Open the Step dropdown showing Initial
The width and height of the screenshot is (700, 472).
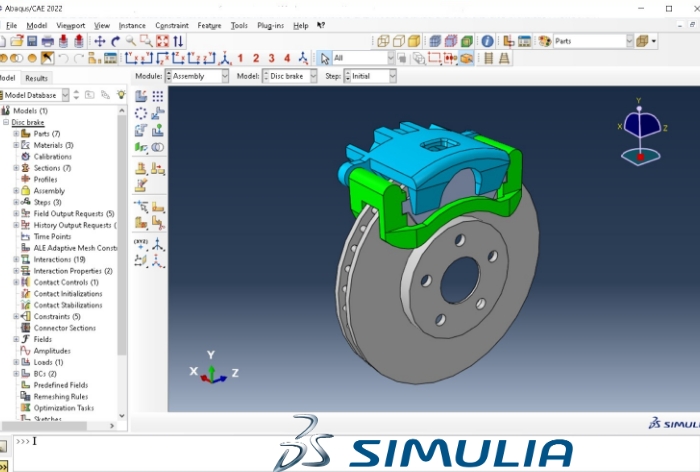(370, 76)
